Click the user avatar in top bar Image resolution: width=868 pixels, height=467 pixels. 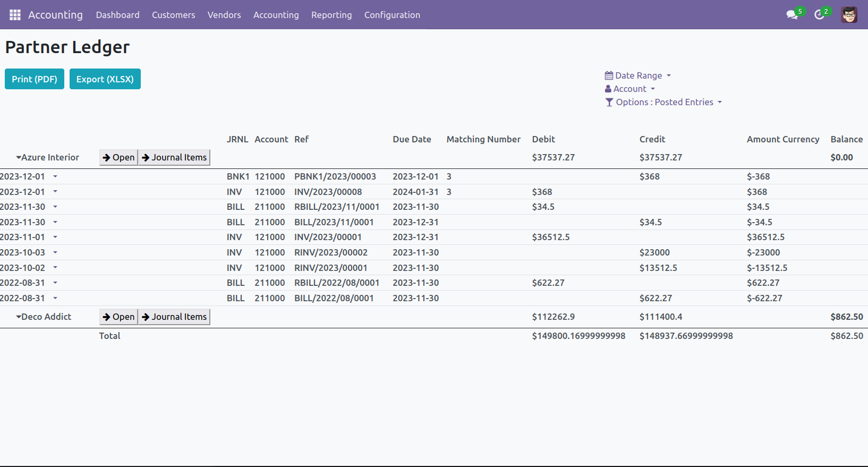[x=849, y=15]
